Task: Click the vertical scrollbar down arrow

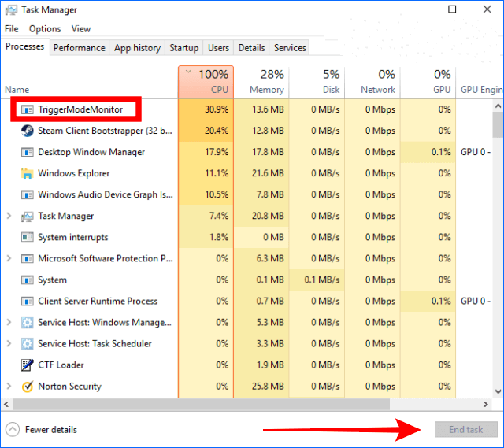Action: [x=498, y=391]
